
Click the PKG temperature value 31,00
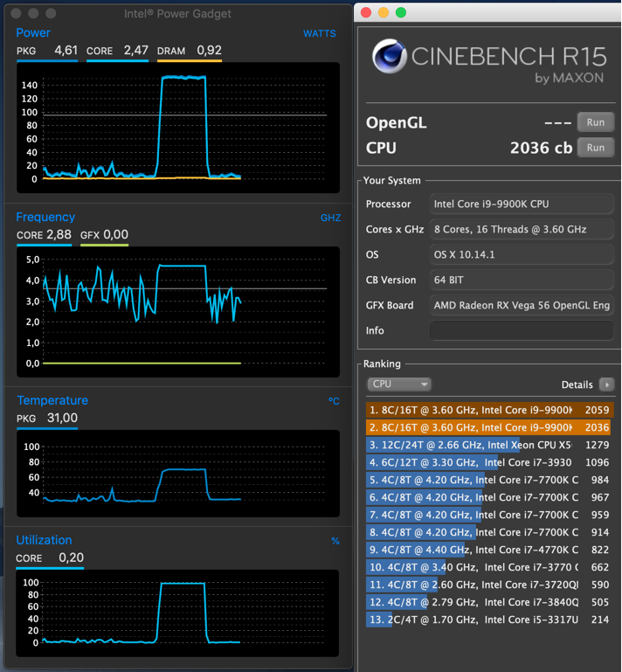[x=62, y=418]
